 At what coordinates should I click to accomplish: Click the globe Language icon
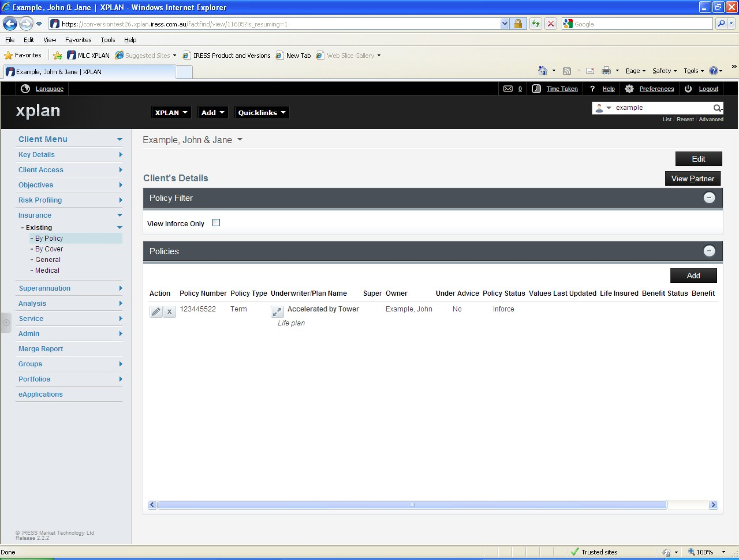25,89
